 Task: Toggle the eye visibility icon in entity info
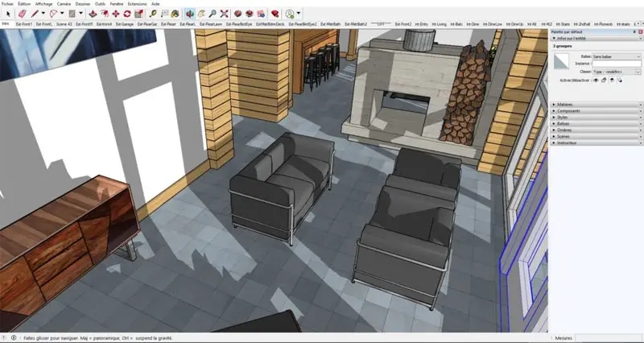pos(596,80)
